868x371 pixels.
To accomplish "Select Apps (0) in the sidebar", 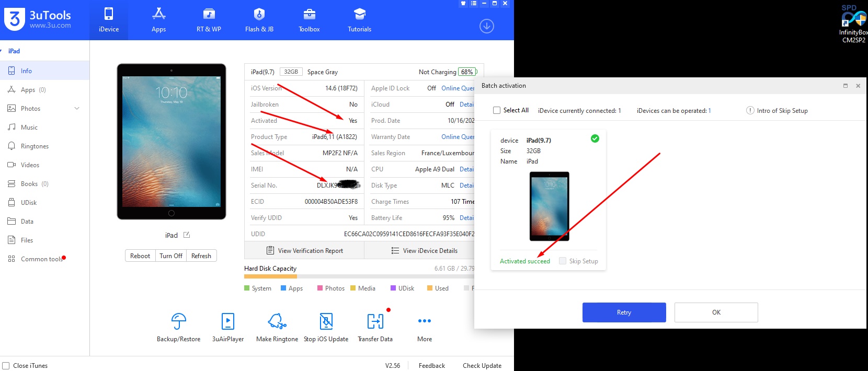I will (44, 90).
